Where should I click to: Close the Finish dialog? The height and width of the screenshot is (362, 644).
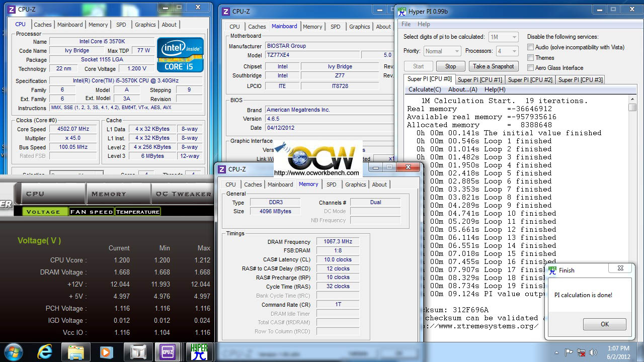point(620,268)
